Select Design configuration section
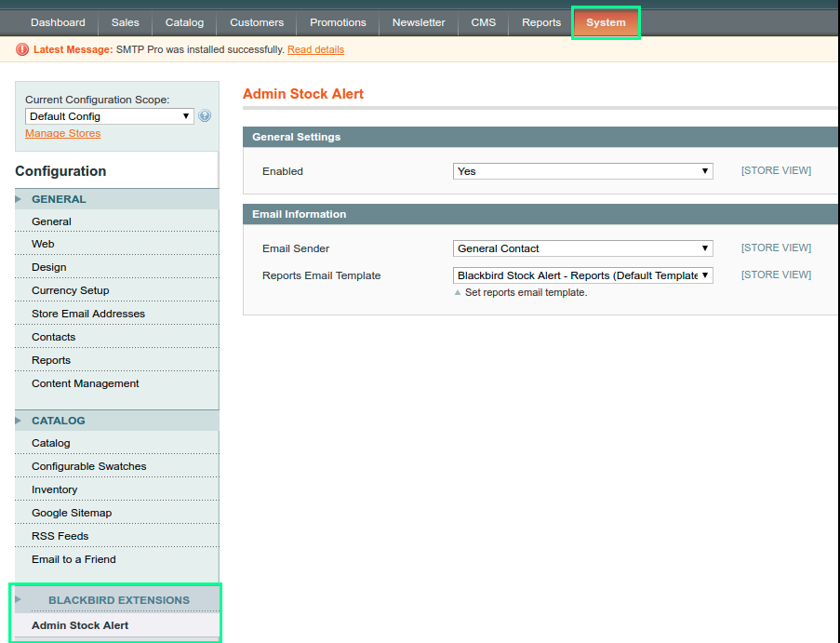 (117, 267)
